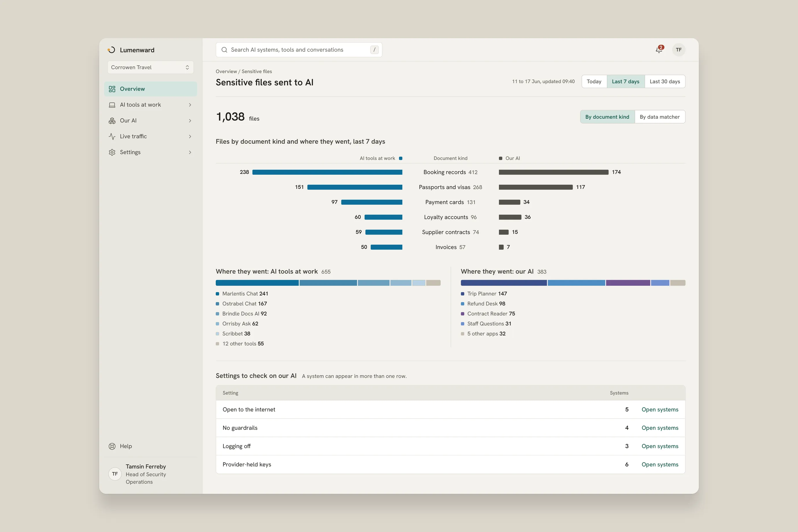Click the Passports and visas Our AI bar
The image size is (798, 532).
coord(535,187)
